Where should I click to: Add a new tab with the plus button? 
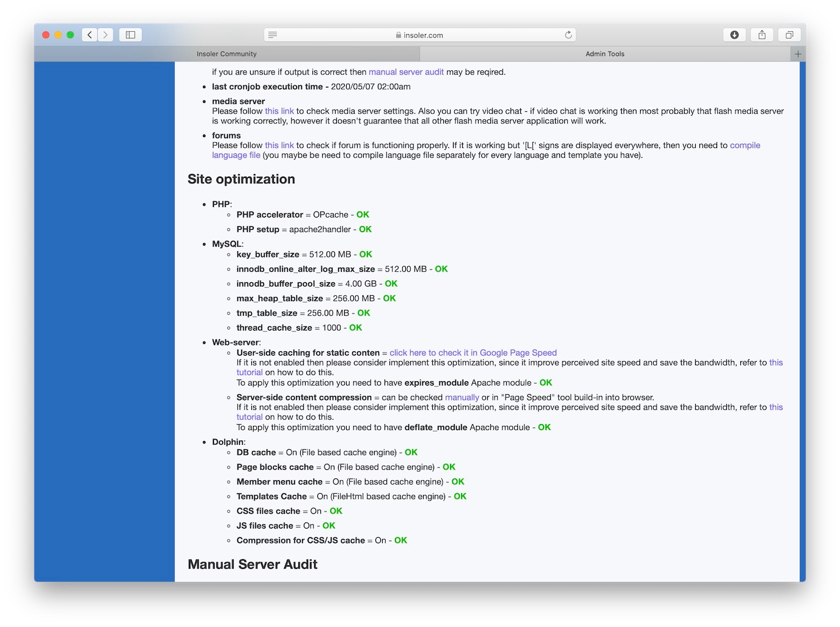(797, 54)
